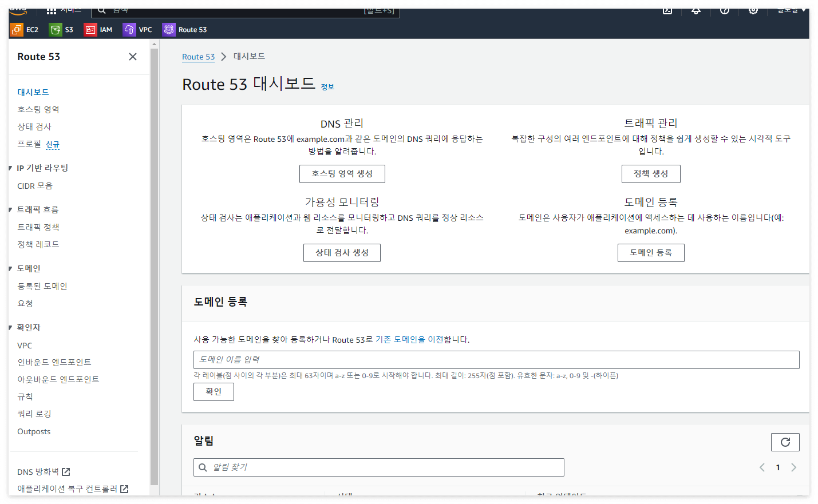Open the settings gear icon
Viewport: 818px width, 504px height.
pos(753,11)
